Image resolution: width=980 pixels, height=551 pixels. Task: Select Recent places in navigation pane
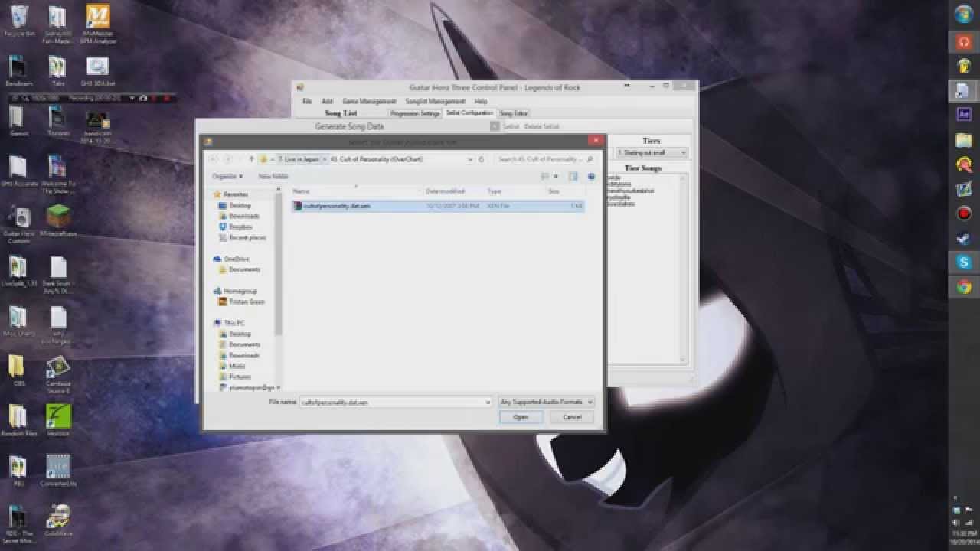pos(247,237)
